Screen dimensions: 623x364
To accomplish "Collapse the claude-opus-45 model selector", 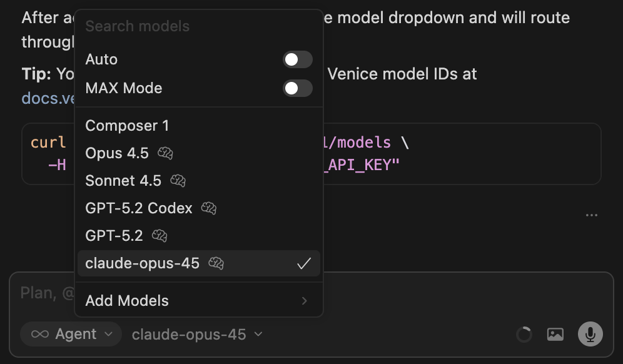I will [x=196, y=335].
